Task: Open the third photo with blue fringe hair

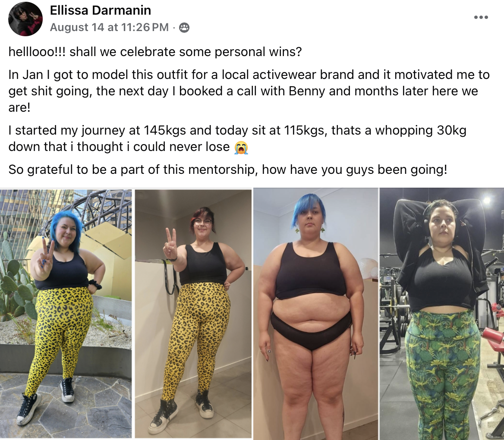Action: 315,314
